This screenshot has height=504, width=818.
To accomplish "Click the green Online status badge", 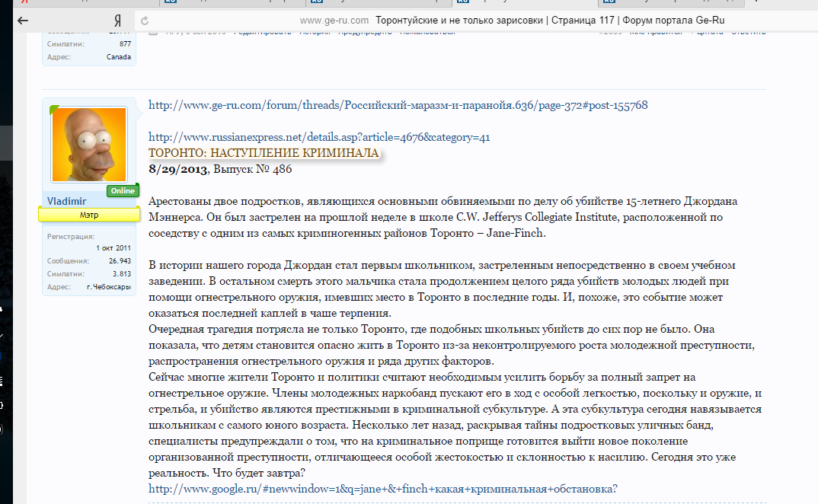I will (121, 190).
